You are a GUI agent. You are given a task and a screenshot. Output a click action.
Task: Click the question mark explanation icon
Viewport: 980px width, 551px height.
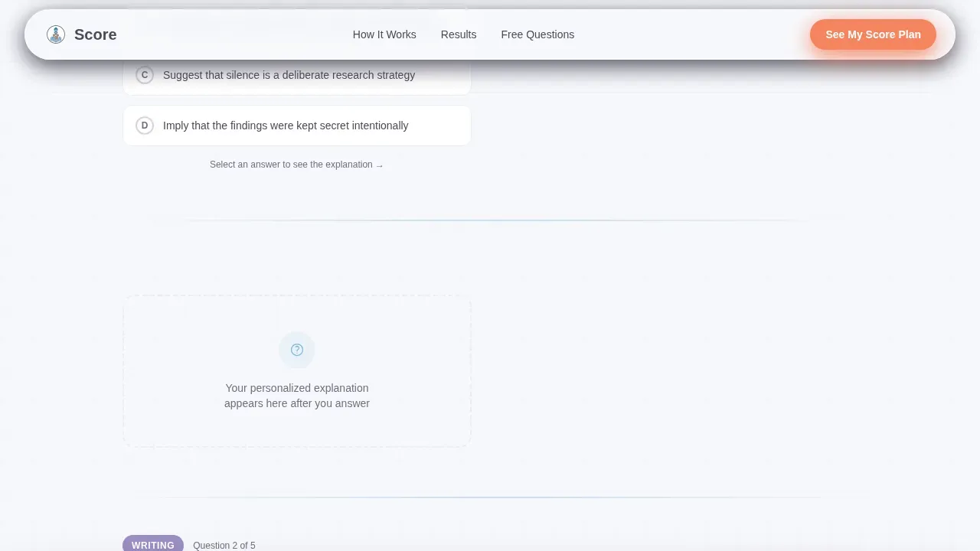[297, 350]
